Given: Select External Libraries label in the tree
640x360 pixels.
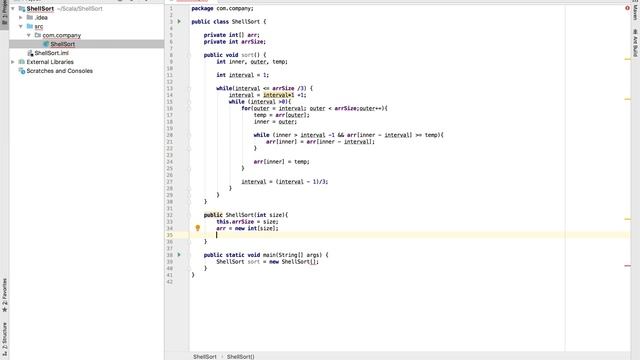Looking at the screenshot, I should pos(50,62).
